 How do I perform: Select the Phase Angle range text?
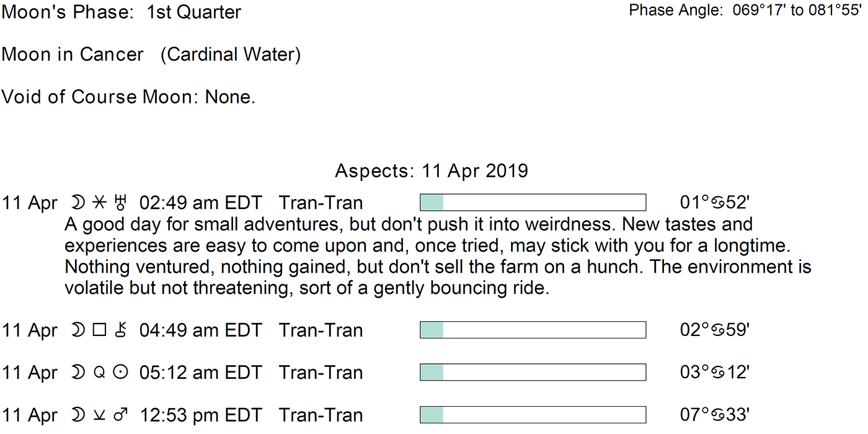[744, 11]
